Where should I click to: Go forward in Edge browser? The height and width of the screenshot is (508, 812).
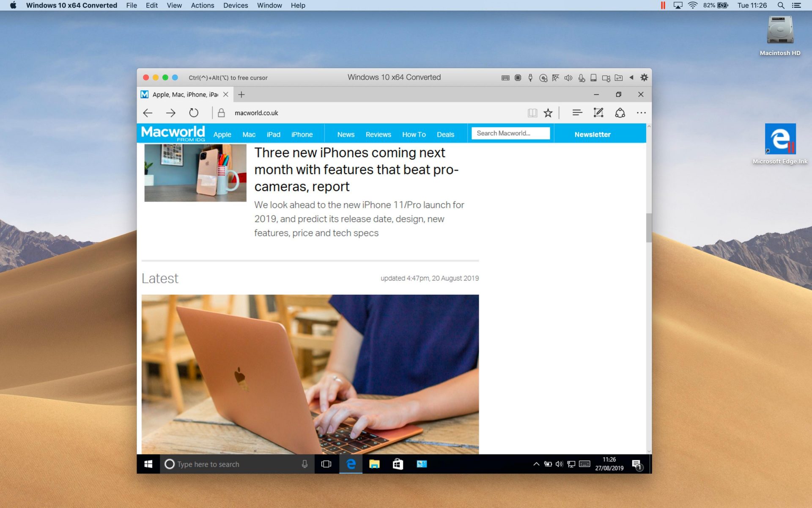pyautogui.click(x=171, y=113)
